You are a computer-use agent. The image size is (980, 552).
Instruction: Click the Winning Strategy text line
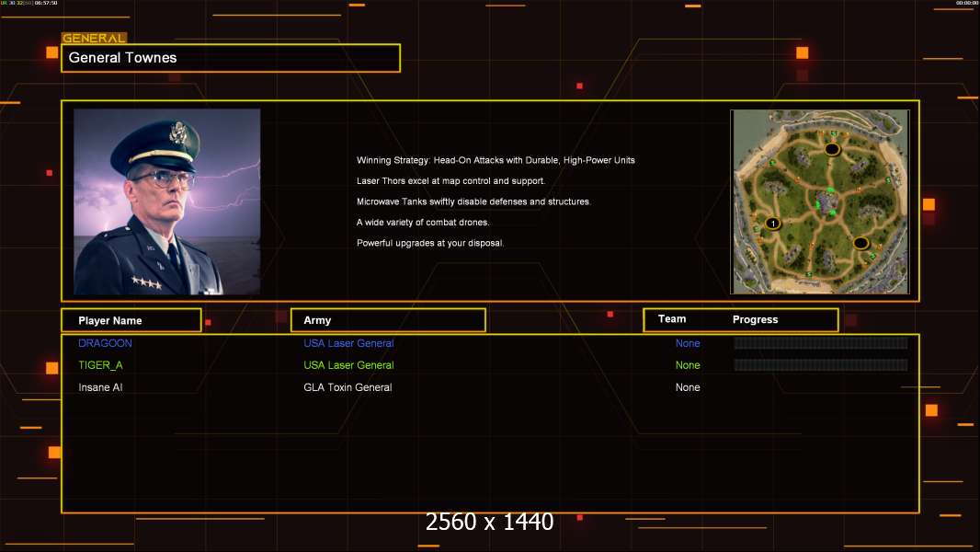point(496,160)
